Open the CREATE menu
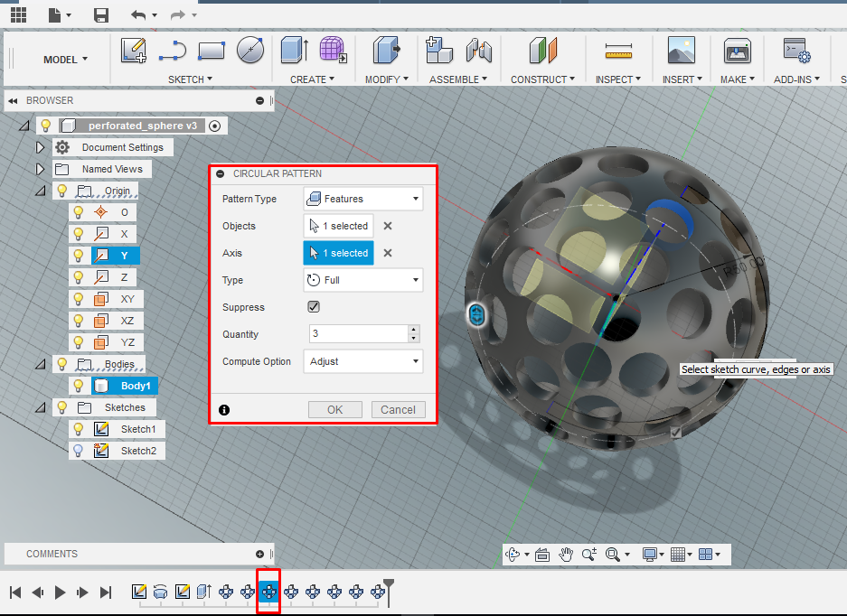The image size is (847, 616). pyautogui.click(x=312, y=79)
